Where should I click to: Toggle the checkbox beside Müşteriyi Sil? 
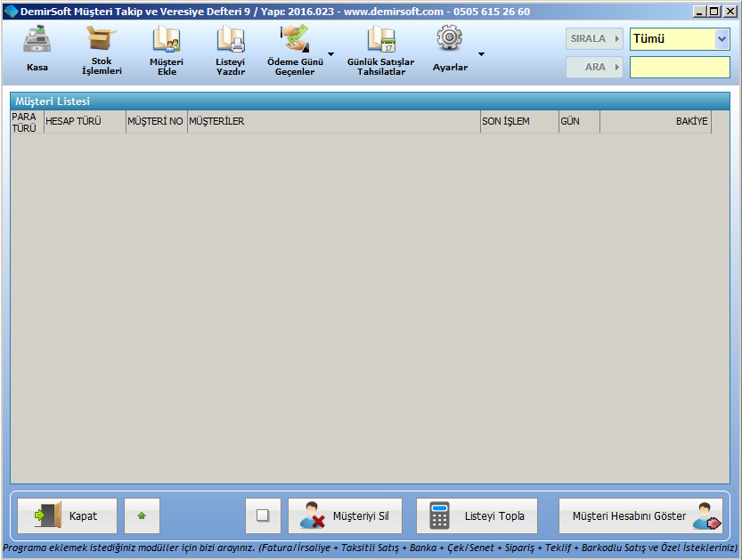263,515
